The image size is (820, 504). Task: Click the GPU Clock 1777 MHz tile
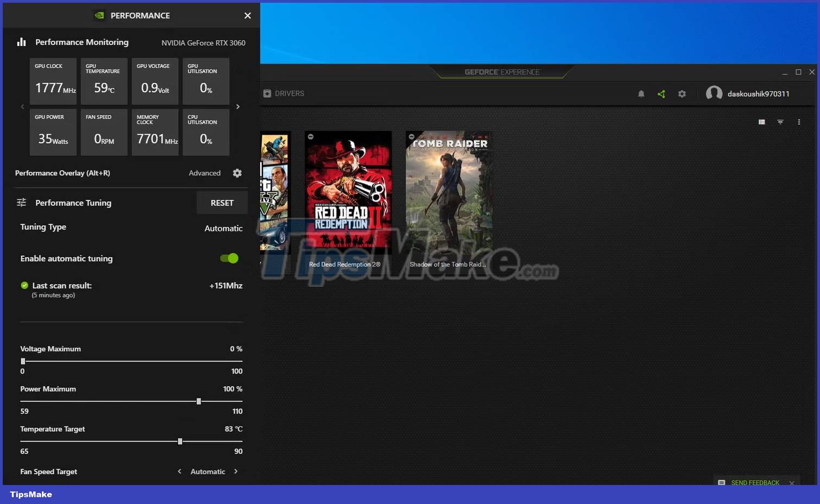(53, 81)
